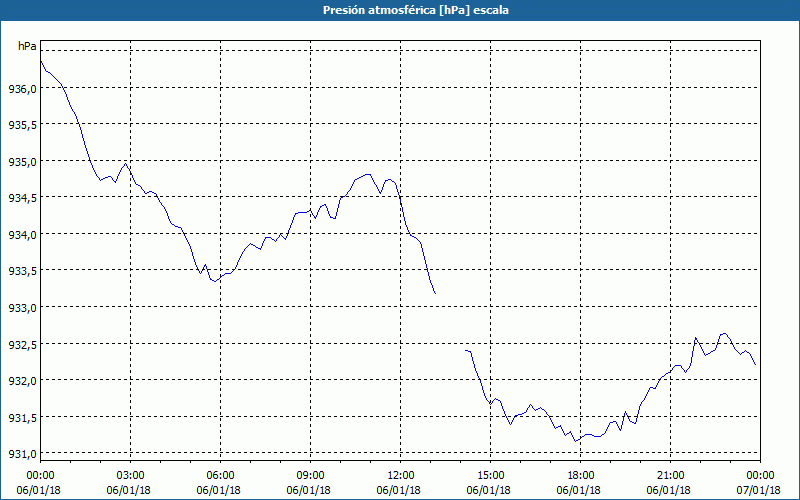Click the '06/01/18' date under 09:00
Screen dimensions: 800x500
coord(309,490)
